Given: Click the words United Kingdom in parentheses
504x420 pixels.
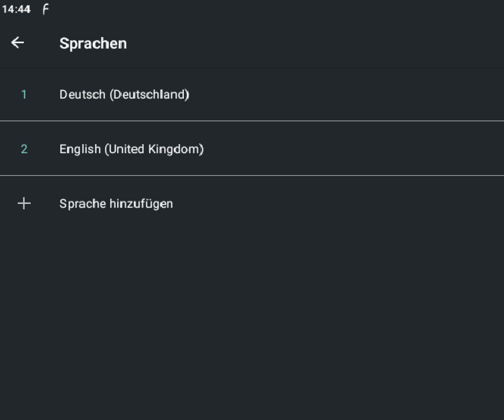Looking at the screenshot, I should tap(154, 149).
